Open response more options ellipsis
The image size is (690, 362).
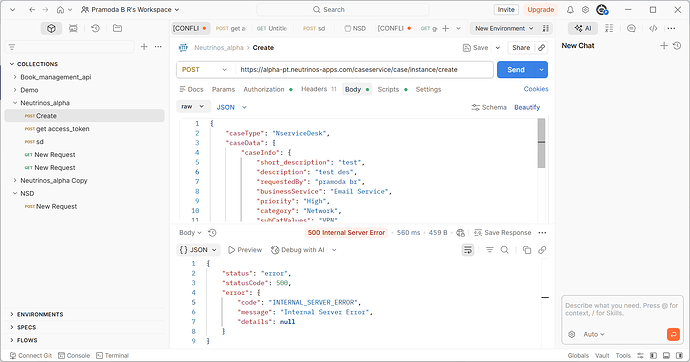(542, 233)
